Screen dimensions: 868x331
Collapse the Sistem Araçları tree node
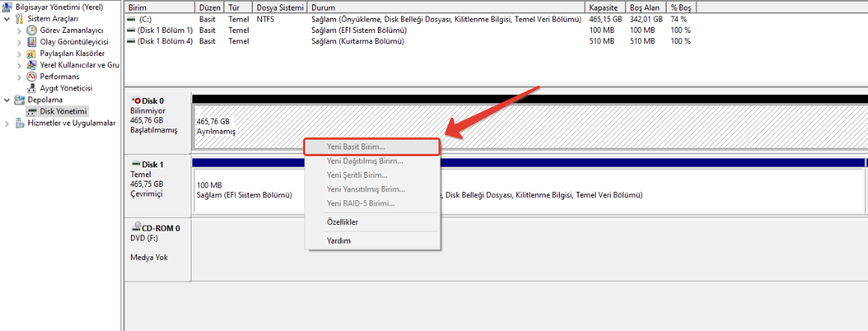[7, 19]
